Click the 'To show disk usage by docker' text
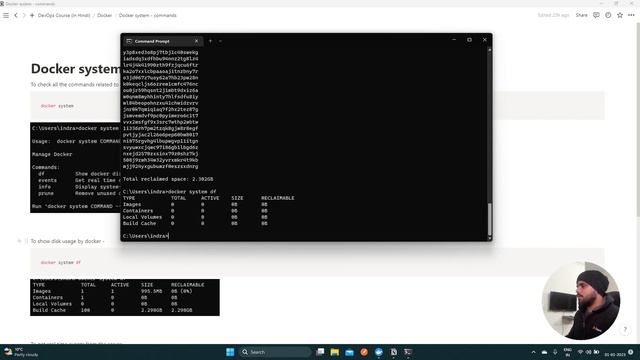640x360 pixels. pos(67,241)
